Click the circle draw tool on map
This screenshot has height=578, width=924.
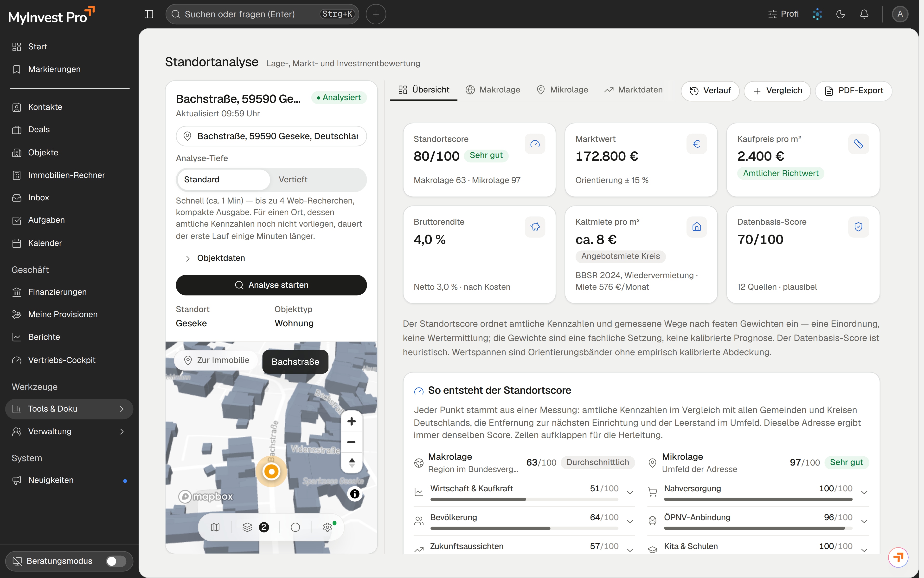click(295, 527)
